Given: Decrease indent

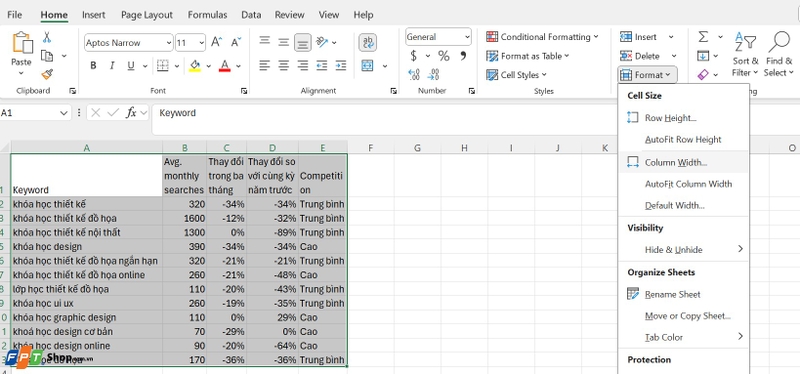Looking at the screenshot, I should 321,65.
